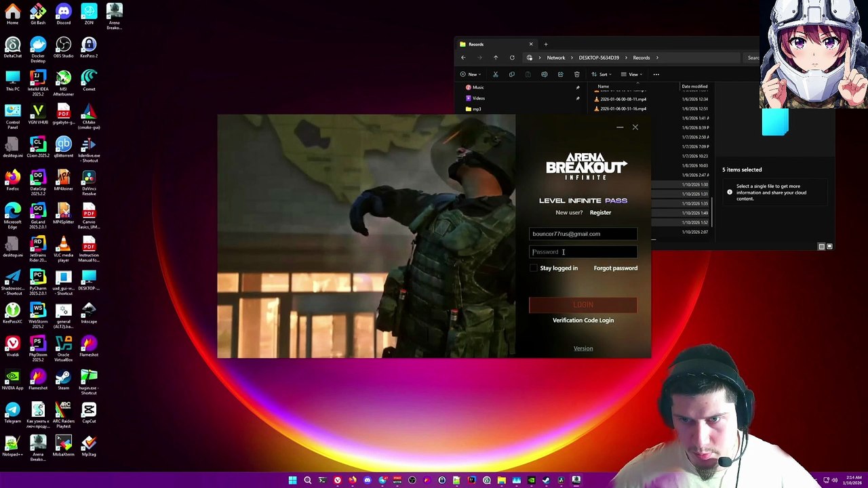Go back in File Explorer

click(463, 58)
